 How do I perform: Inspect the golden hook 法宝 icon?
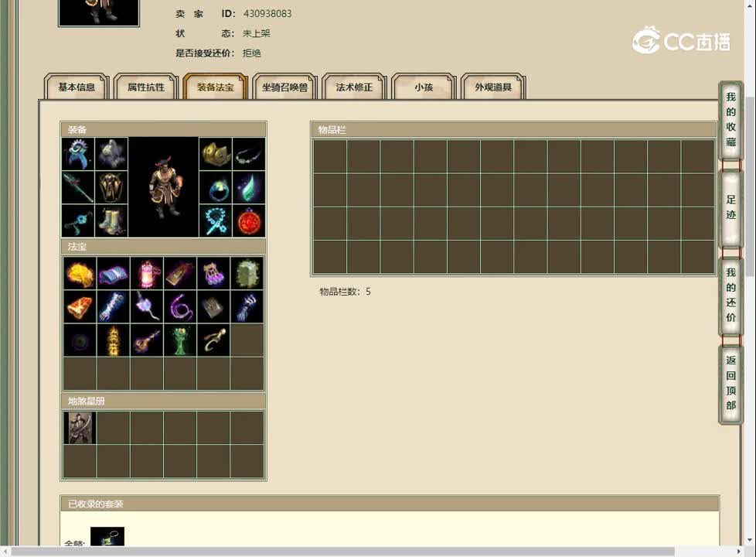pos(213,340)
